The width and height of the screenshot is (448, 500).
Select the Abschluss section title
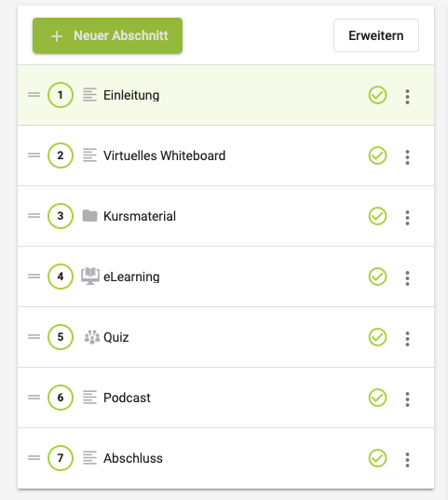(133, 458)
